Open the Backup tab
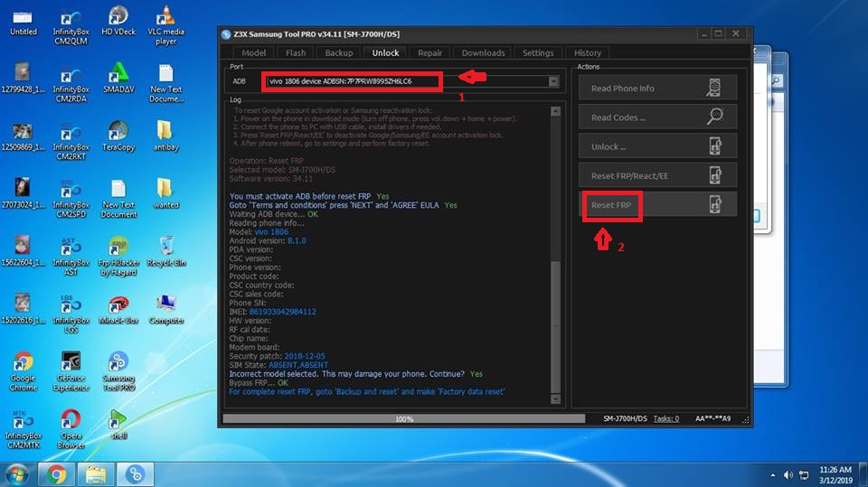 click(x=339, y=53)
